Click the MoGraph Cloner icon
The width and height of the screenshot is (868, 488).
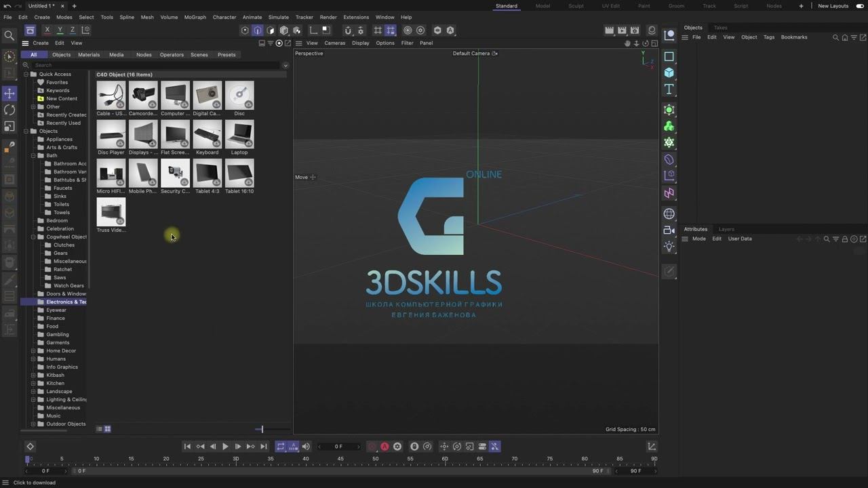[669, 126]
